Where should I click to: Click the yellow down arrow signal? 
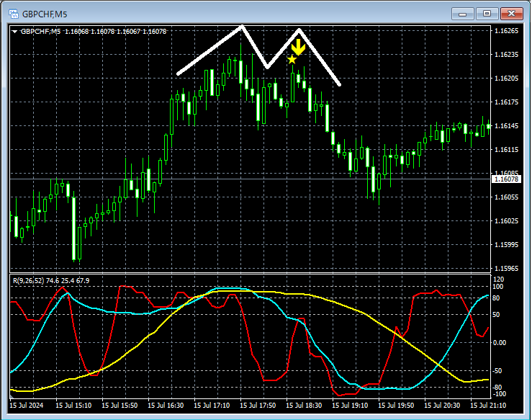click(x=298, y=47)
